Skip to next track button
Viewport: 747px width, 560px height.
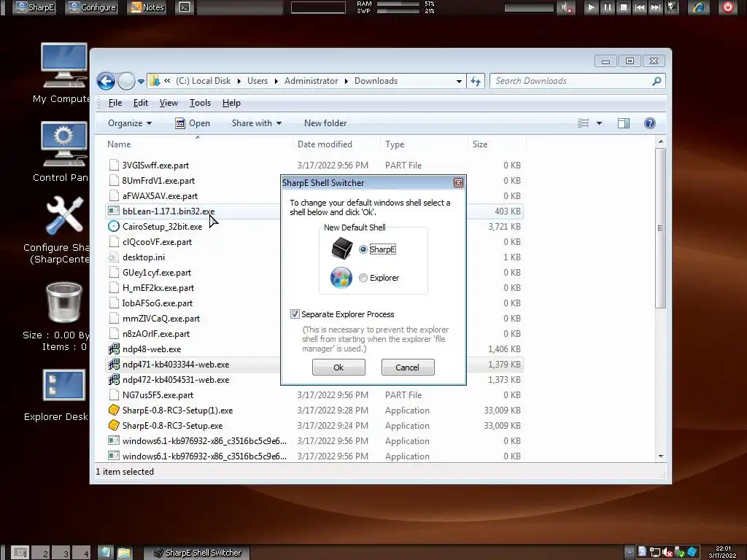click(656, 7)
